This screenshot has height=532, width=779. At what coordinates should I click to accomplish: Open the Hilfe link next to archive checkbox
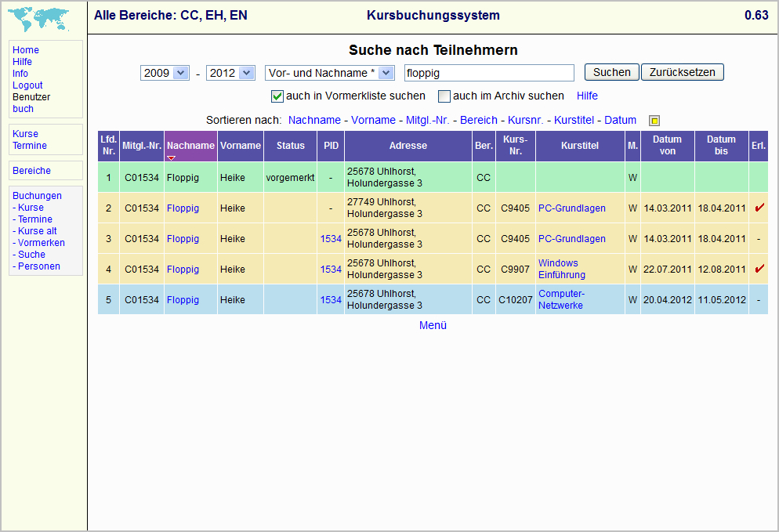click(x=587, y=96)
